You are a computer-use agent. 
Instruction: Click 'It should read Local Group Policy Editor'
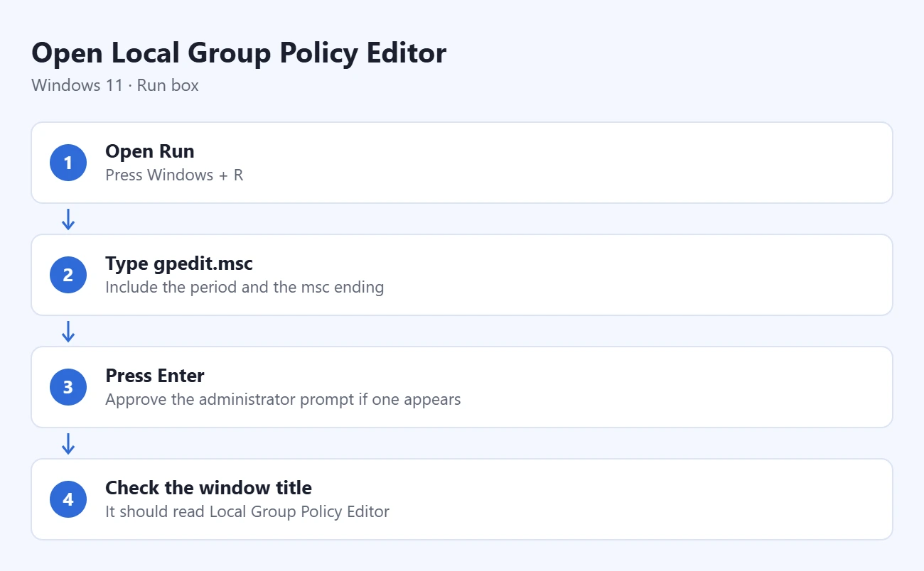click(247, 511)
